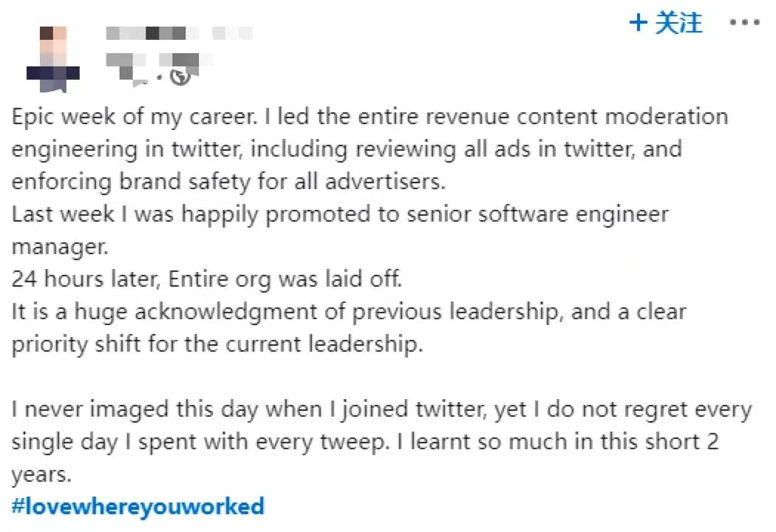Click the "Last week I was happily promoted" line
The width and height of the screenshot is (776, 532).
339,214
